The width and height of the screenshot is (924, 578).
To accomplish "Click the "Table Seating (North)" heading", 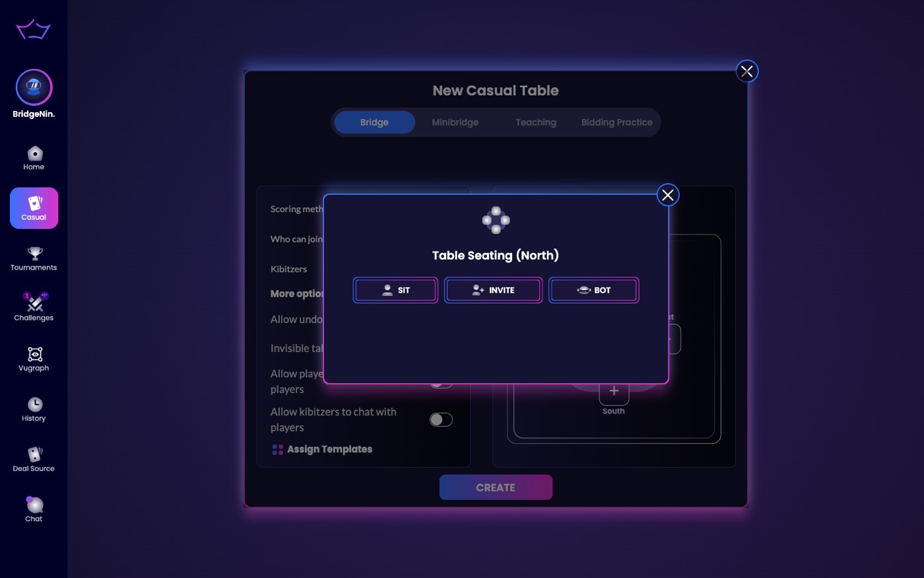I will (x=496, y=256).
